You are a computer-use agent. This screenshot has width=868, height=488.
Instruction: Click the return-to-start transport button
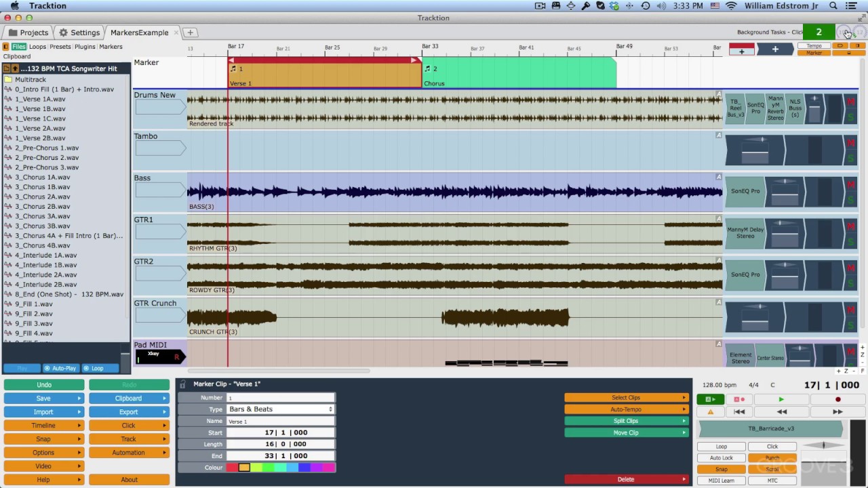tap(739, 411)
